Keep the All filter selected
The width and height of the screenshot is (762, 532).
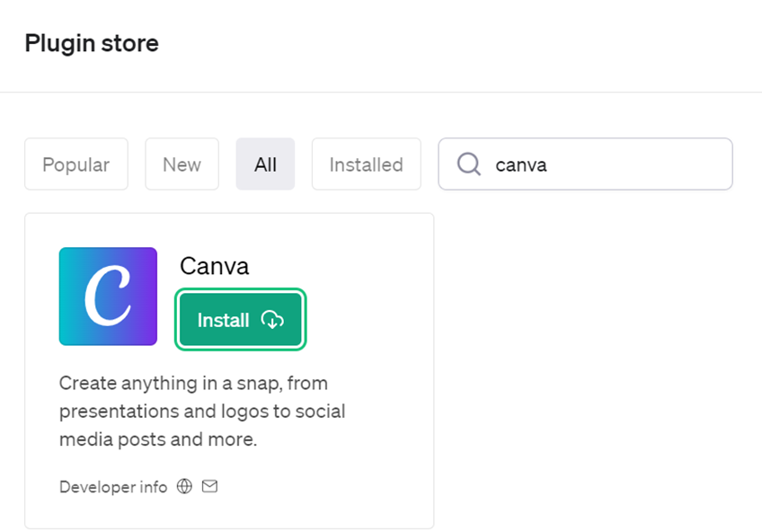(265, 164)
